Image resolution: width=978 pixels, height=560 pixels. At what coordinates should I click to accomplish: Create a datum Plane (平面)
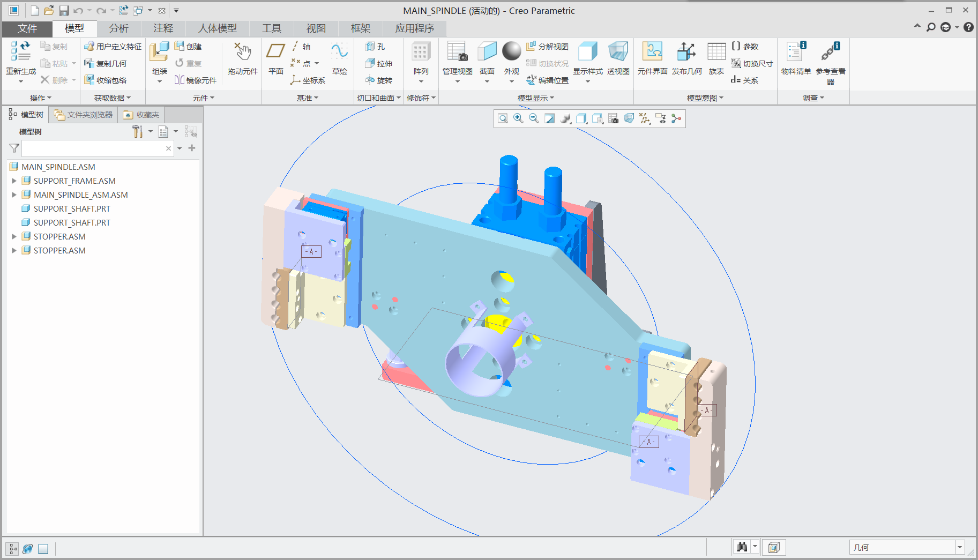[275, 51]
